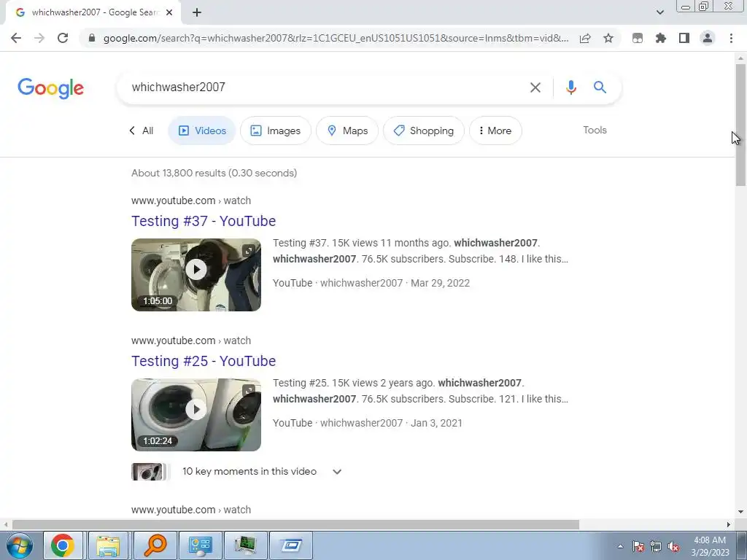Play the Testing #25 video thumbnail
747x560 pixels.
pos(196,415)
